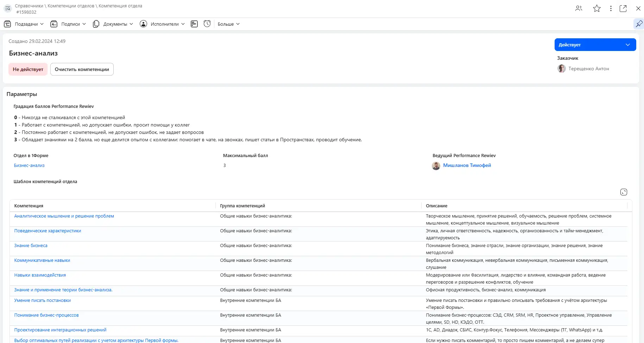The width and height of the screenshot is (644, 343).
Task: Go to Справочники breadcrumb
Action: point(29,6)
